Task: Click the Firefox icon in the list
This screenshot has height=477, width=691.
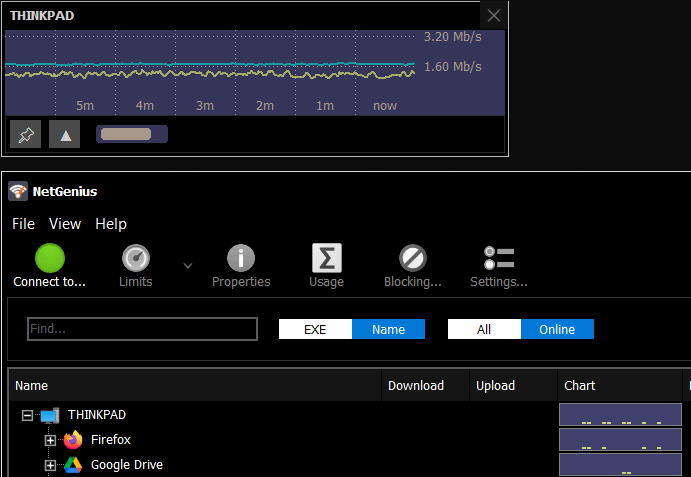Action: pyautogui.click(x=73, y=440)
